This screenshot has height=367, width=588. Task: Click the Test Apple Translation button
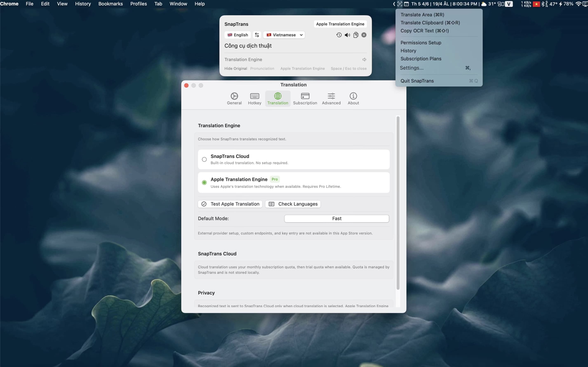coord(230,204)
